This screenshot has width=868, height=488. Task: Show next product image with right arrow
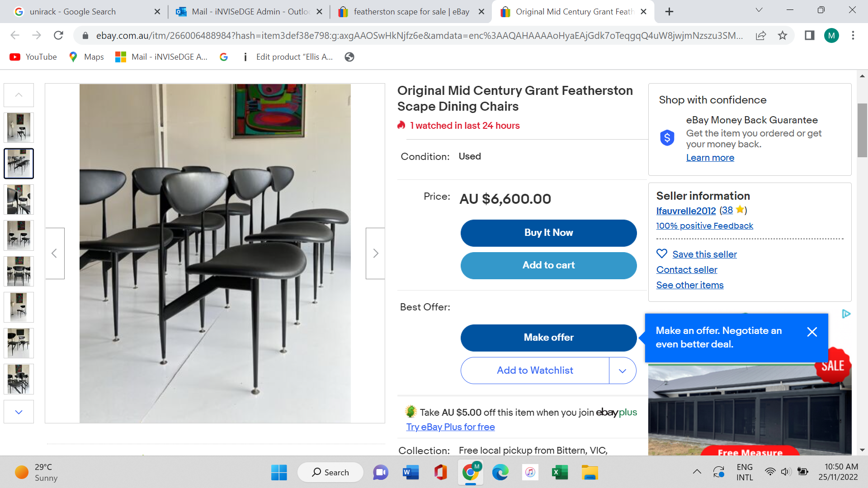click(x=375, y=253)
